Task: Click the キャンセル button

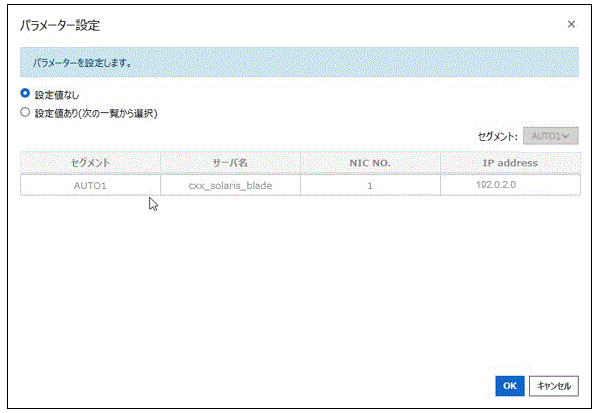Action: [x=554, y=386]
